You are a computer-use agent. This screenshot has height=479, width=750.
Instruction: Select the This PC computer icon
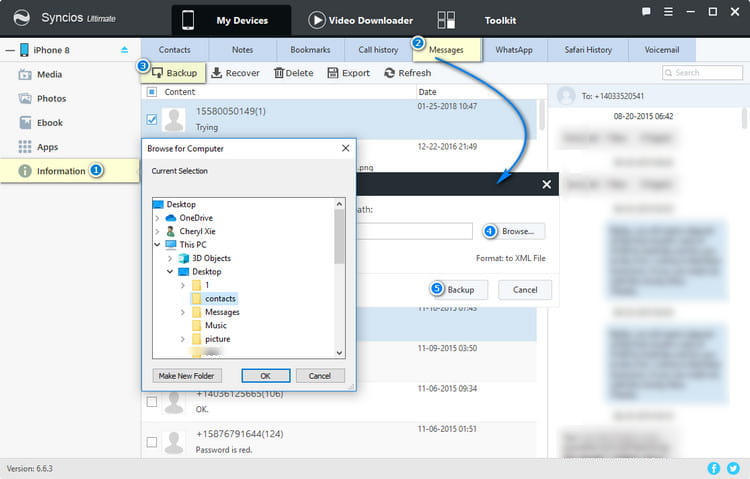click(x=171, y=245)
